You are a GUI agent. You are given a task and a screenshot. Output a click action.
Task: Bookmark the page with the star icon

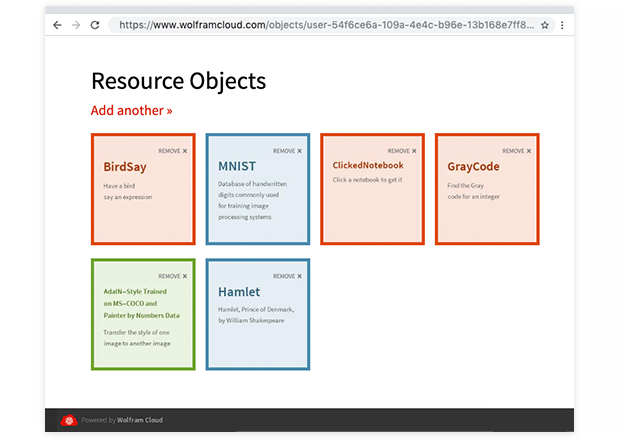point(545,25)
